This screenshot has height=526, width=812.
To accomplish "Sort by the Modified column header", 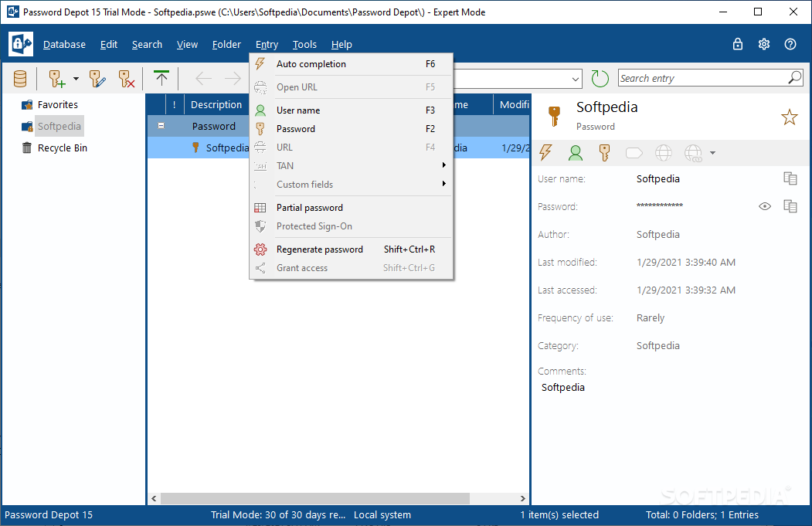I will (511, 104).
